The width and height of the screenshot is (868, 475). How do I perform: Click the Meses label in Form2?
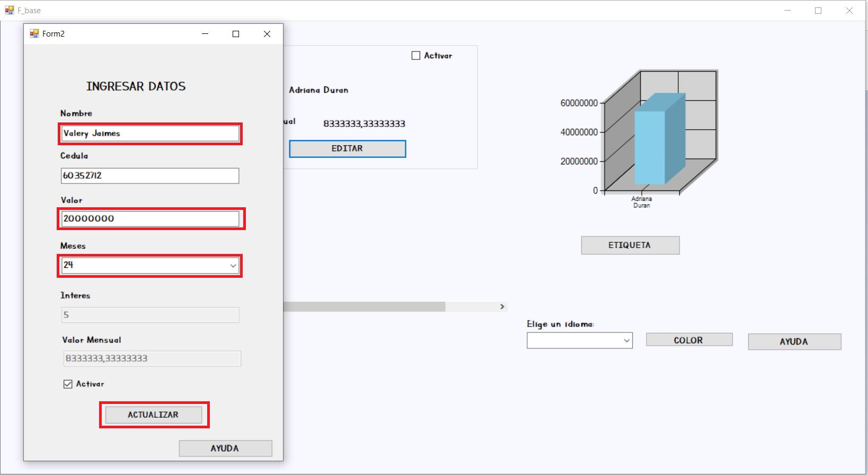click(73, 246)
